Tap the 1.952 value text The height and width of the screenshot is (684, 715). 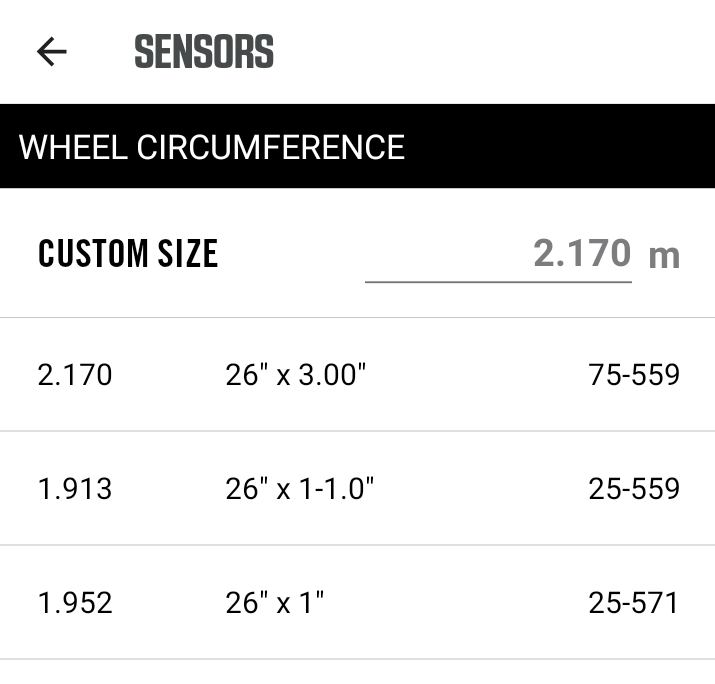point(75,603)
